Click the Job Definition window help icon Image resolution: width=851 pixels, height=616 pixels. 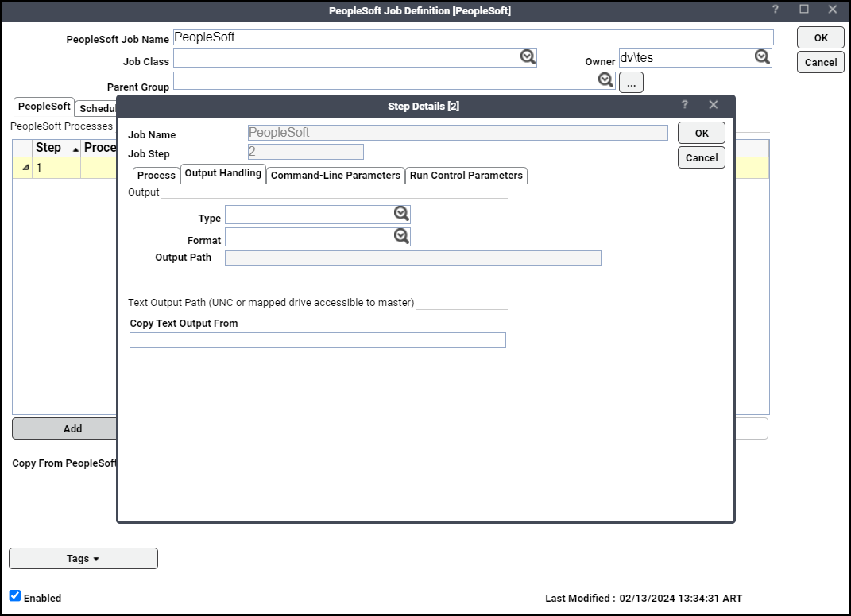(776, 10)
